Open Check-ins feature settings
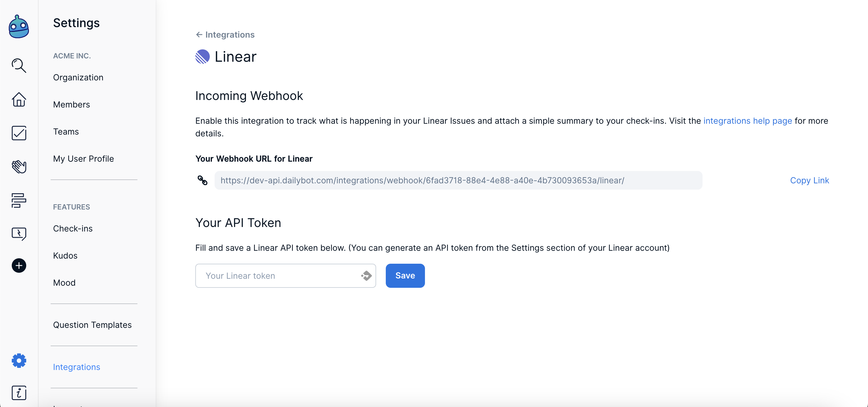The height and width of the screenshot is (407, 868). pos(73,228)
